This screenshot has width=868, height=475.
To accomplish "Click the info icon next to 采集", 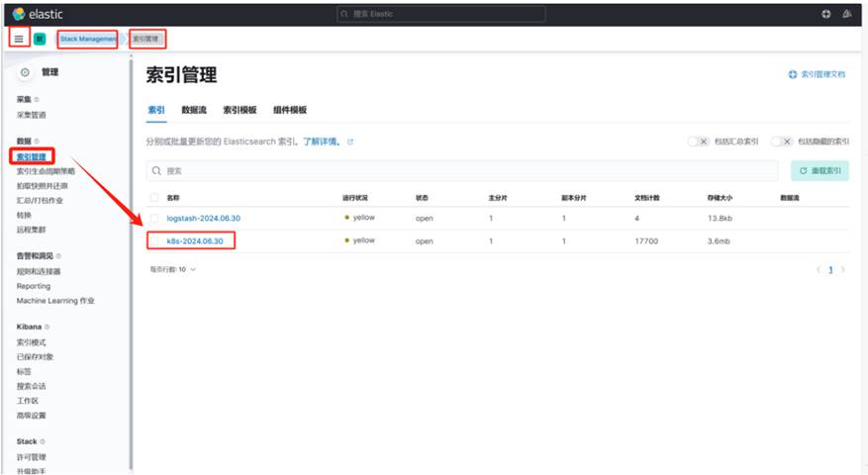I will point(37,100).
